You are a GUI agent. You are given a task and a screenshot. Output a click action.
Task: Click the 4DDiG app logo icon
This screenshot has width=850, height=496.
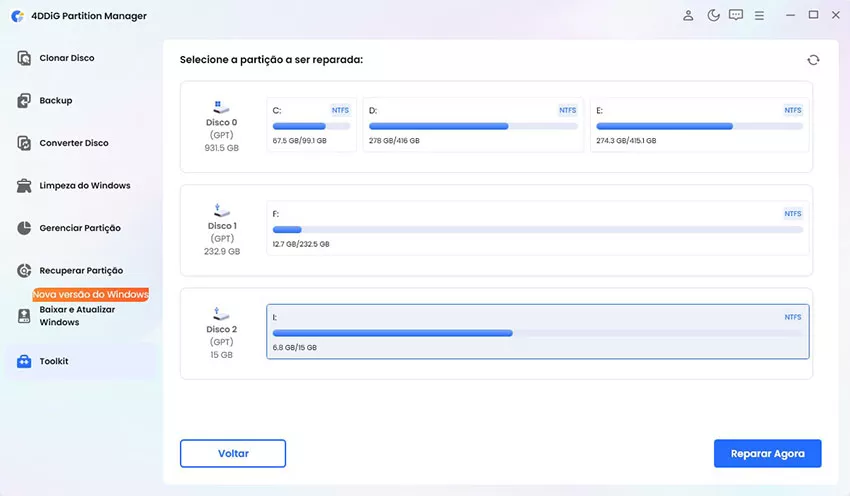(17, 16)
